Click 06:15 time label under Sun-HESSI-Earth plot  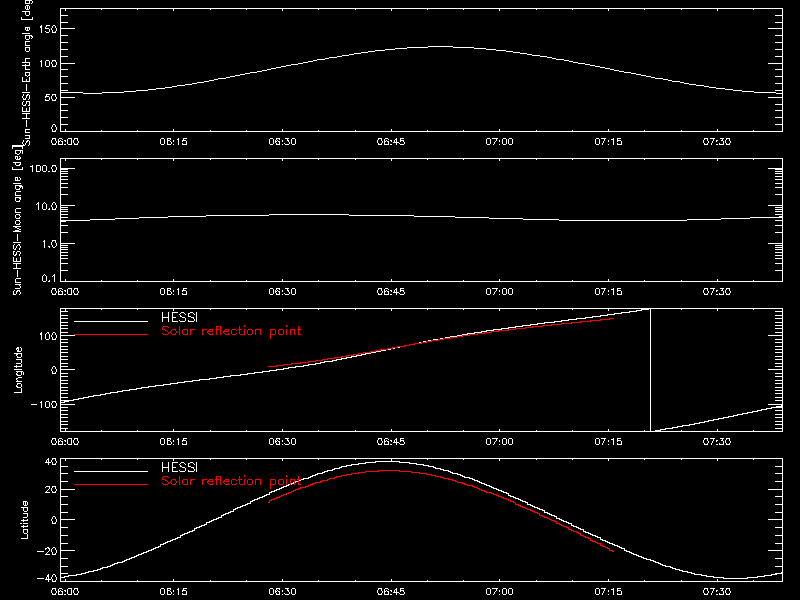point(173,141)
